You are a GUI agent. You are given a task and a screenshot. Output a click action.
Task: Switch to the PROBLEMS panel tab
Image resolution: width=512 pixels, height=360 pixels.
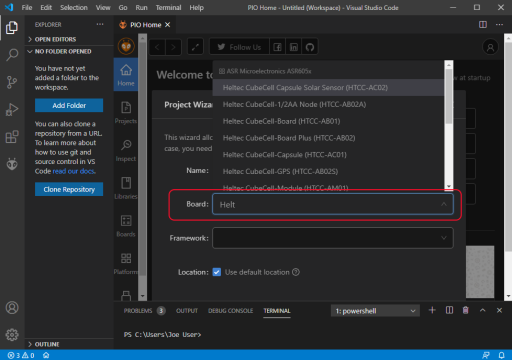click(144, 311)
